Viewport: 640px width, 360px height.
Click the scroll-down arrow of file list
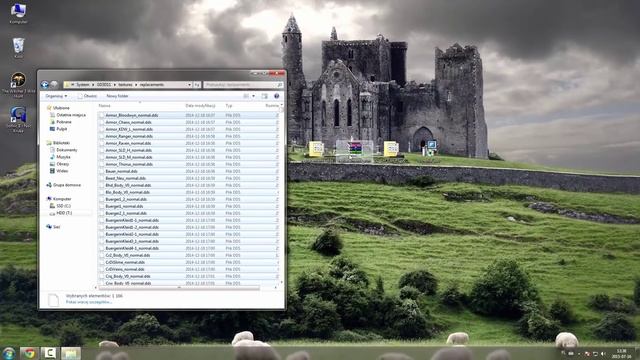pyautogui.click(x=281, y=282)
